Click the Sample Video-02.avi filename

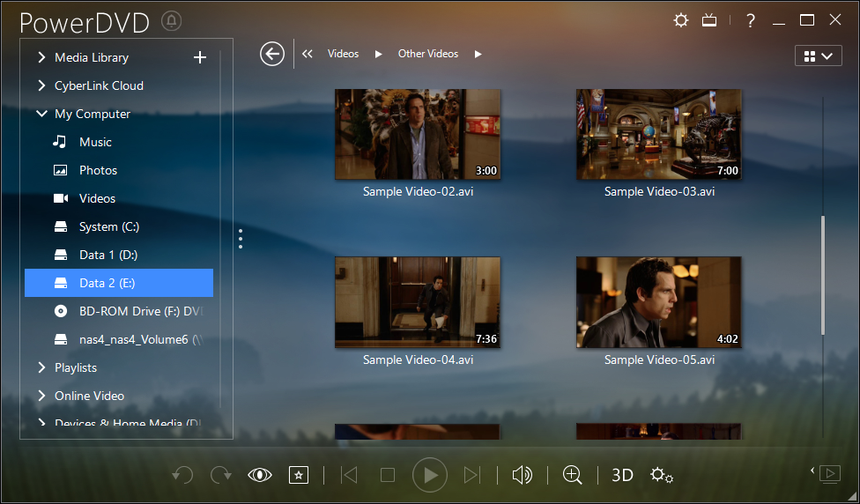(418, 192)
